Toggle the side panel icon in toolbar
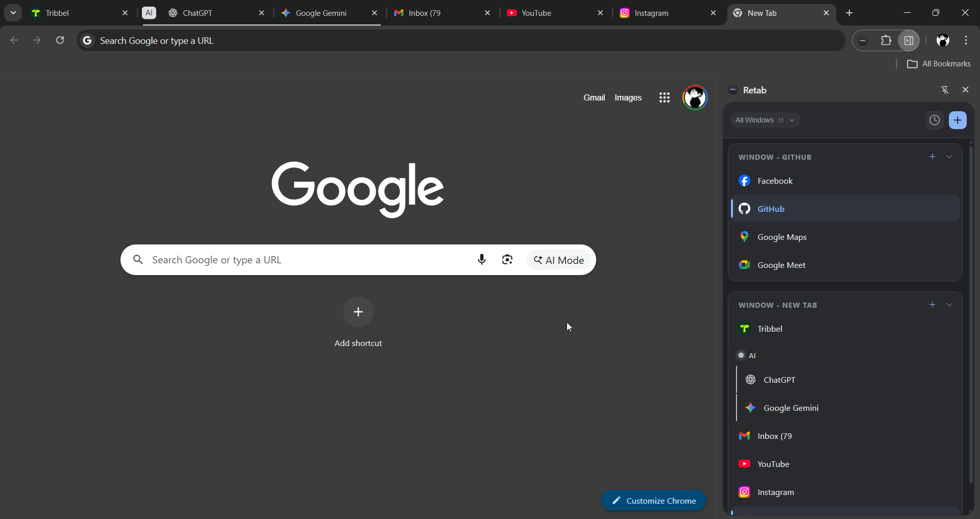The image size is (980, 519). 909,40
